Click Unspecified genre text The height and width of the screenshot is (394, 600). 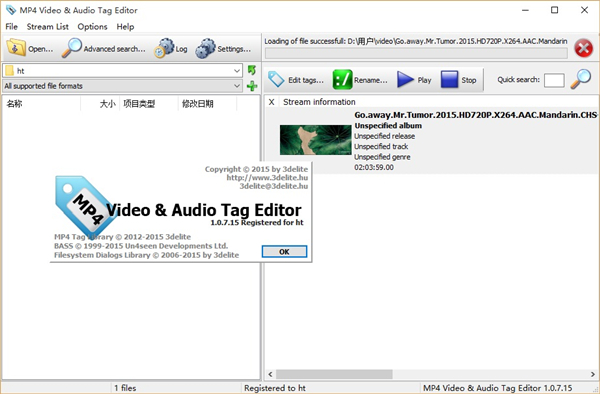click(x=382, y=157)
